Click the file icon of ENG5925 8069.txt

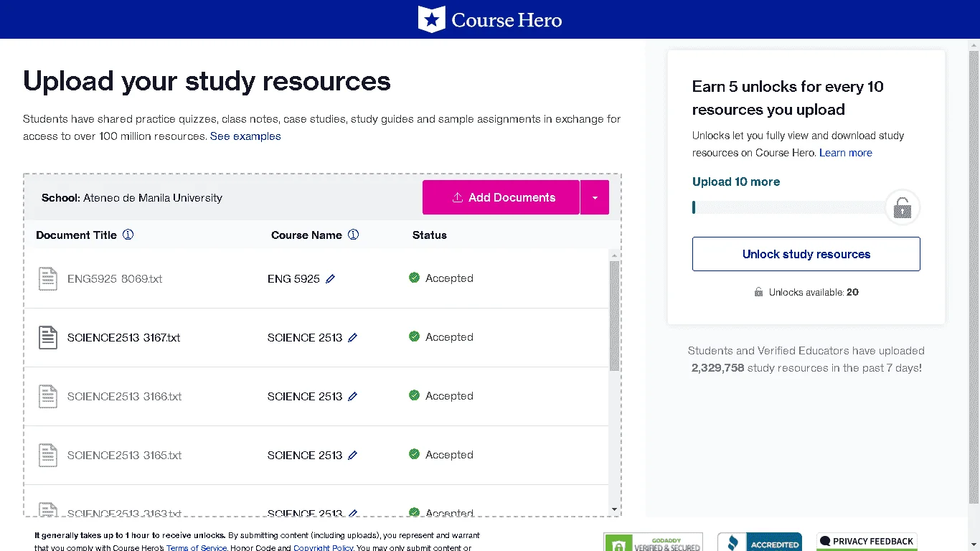(x=48, y=278)
